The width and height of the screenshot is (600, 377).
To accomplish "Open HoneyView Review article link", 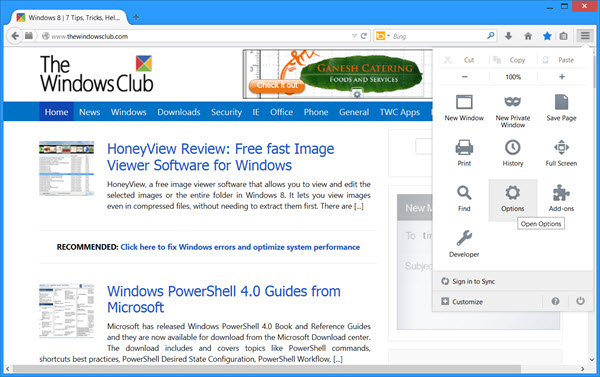I will click(220, 157).
